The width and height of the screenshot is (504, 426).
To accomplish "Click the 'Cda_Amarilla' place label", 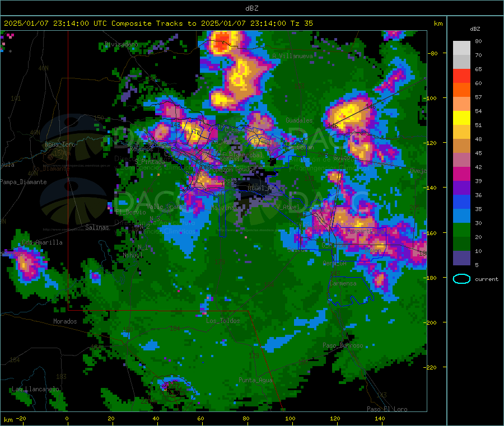I will point(42,242).
